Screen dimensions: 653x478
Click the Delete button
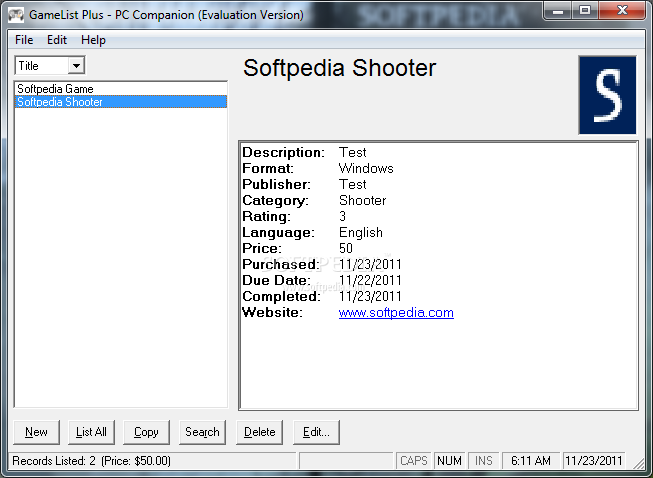point(259,432)
